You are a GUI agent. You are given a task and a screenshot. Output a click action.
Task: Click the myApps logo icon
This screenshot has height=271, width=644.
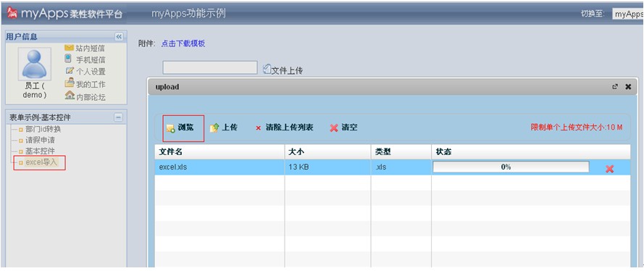pos(13,13)
